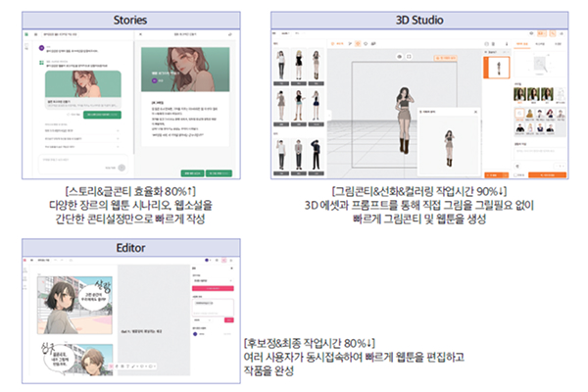The height and width of the screenshot is (392, 588).
Task: Click the green generate button under the story card
Action: 100,115
